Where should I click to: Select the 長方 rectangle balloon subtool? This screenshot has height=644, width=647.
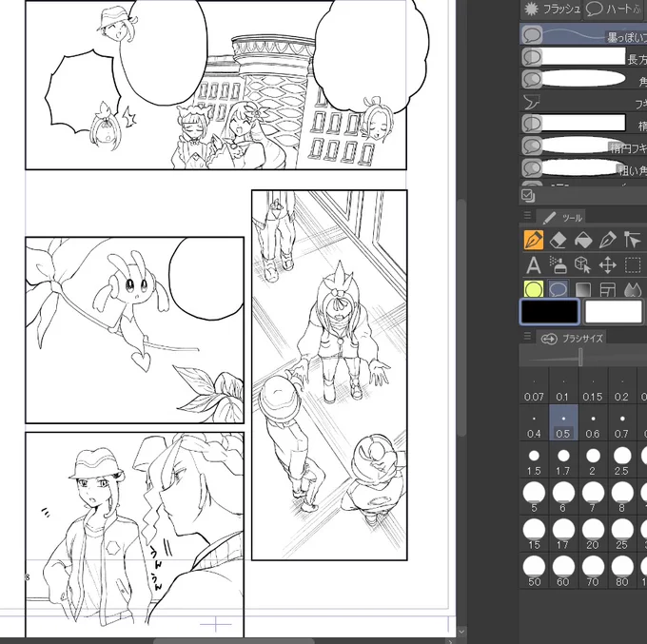pos(583,57)
